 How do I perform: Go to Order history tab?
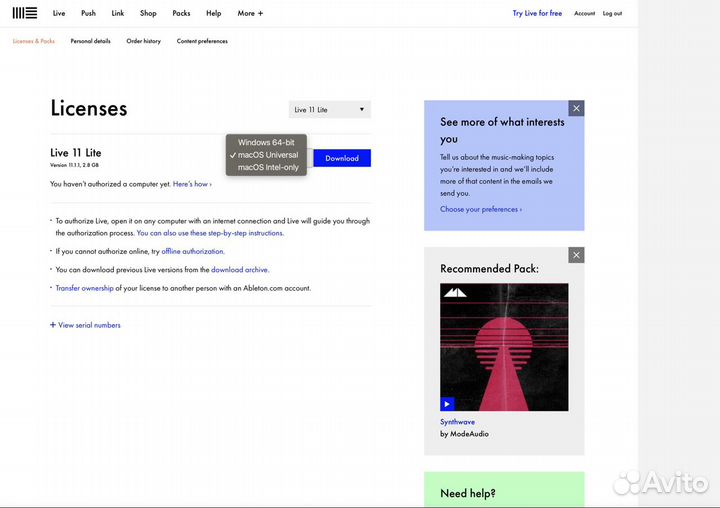coord(143,41)
